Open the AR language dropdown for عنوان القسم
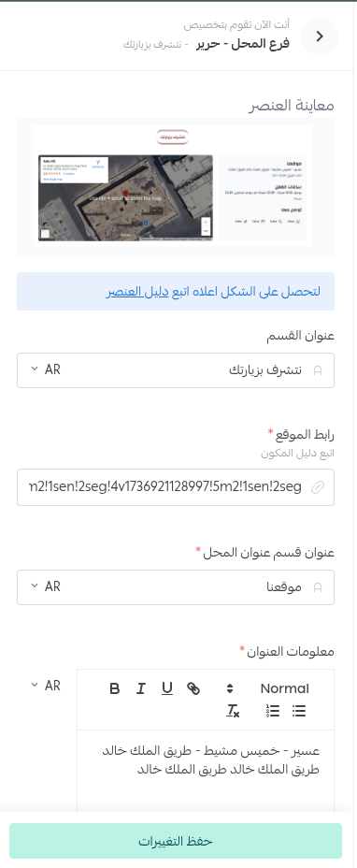Viewport: 357px width, 868px height. (x=46, y=369)
